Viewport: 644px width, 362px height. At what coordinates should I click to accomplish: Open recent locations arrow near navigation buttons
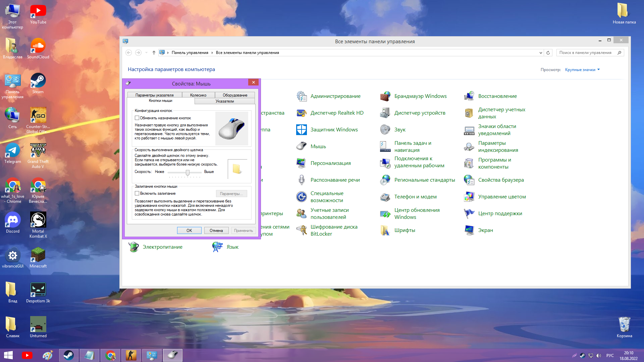pyautogui.click(x=146, y=53)
